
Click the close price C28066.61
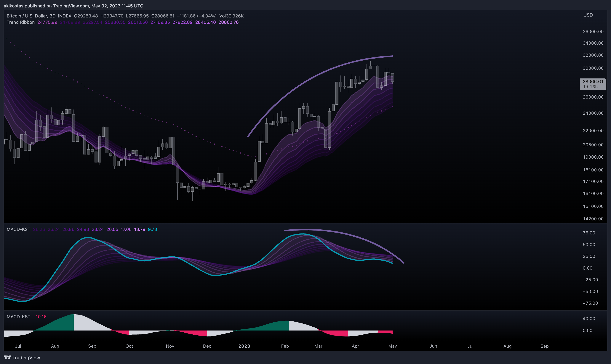(163, 16)
